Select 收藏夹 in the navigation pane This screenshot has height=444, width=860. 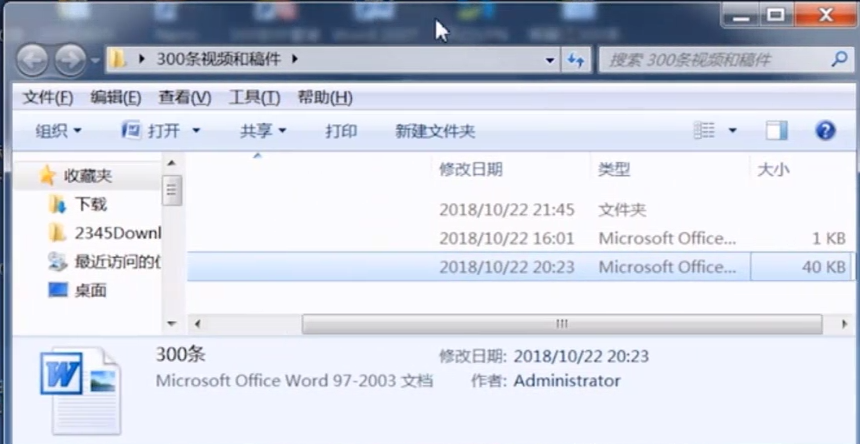[x=88, y=176]
